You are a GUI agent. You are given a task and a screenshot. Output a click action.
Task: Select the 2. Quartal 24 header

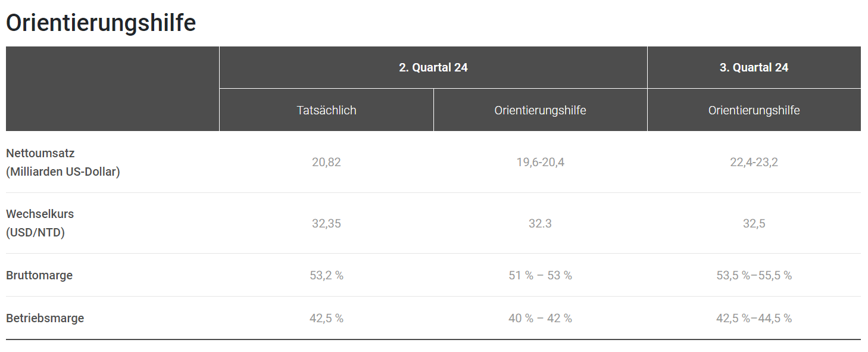[433, 67]
